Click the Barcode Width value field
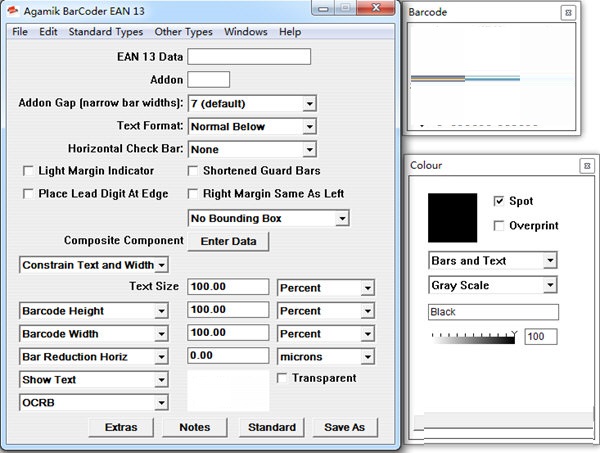600x453 pixels. coord(228,332)
